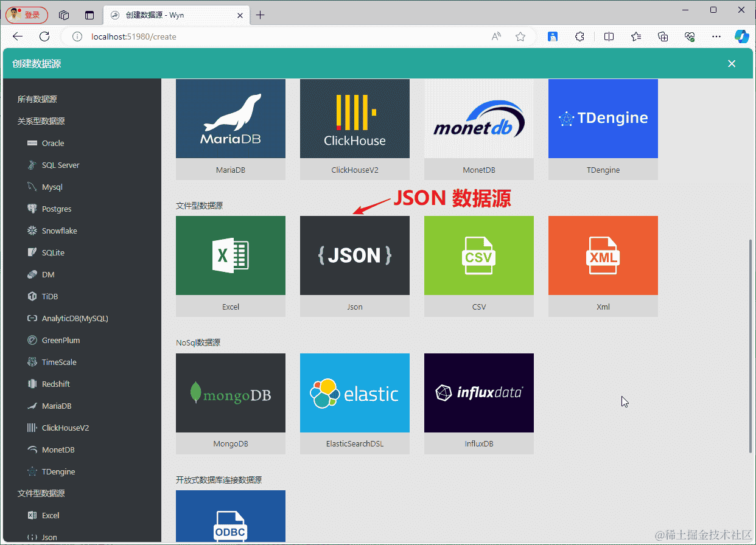The height and width of the screenshot is (545, 756).
Task: Choose the InfluxDB data source tile
Action: (478, 403)
